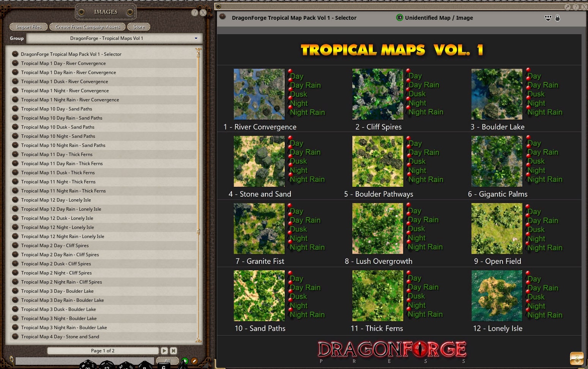588x369 pixels.
Task: Select Tropical Map 11 Dusk - Thick Ferns
Action: (103, 172)
